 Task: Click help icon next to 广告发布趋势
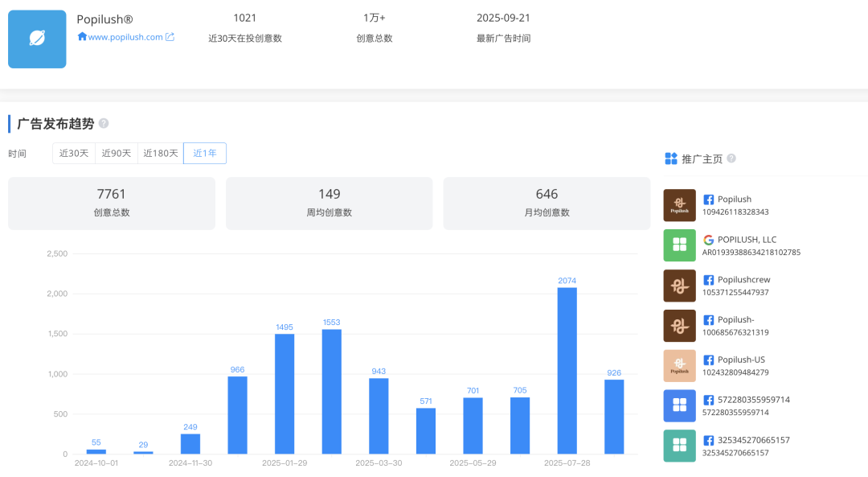coord(104,124)
